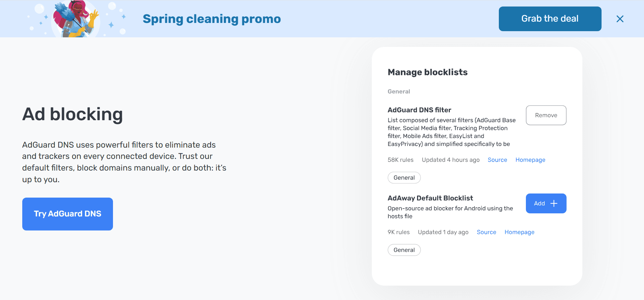Open Try AdGuard DNS button
Image resolution: width=644 pixels, height=300 pixels.
pyautogui.click(x=67, y=214)
